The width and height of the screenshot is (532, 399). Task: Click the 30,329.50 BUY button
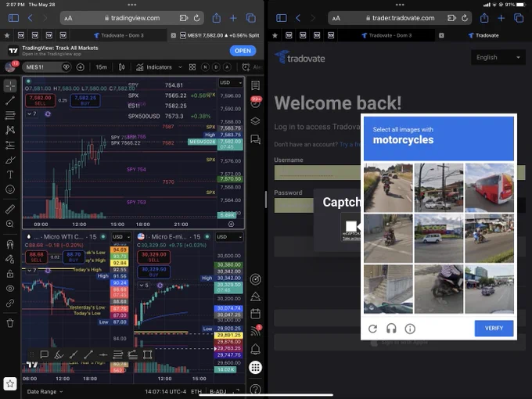click(x=153, y=271)
